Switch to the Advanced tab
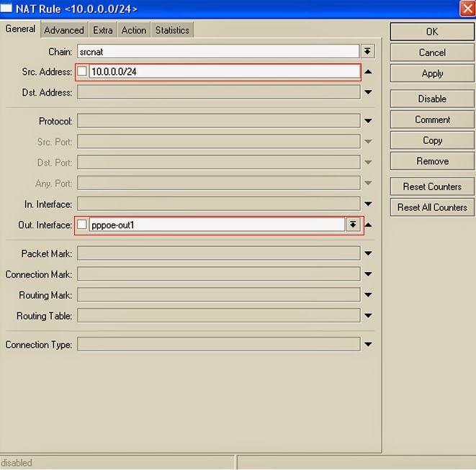 click(x=64, y=30)
